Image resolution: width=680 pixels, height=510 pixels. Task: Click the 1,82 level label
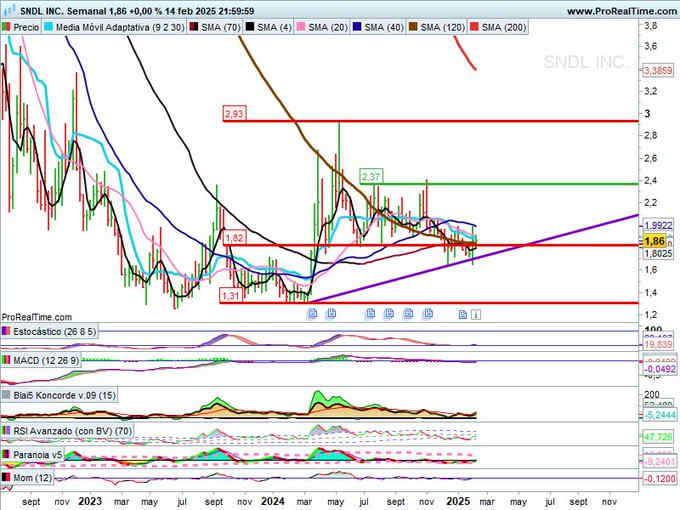[234, 238]
